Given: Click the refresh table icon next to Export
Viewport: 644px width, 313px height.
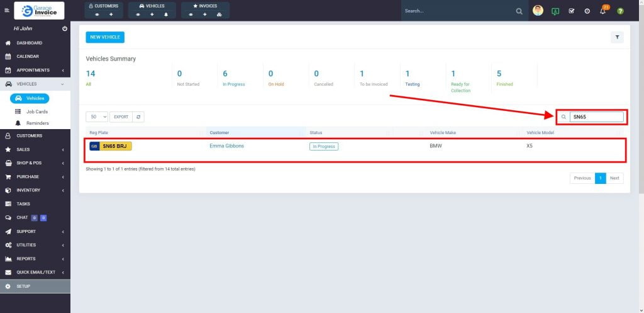Looking at the screenshot, I should pyautogui.click(x=139, y=117).
